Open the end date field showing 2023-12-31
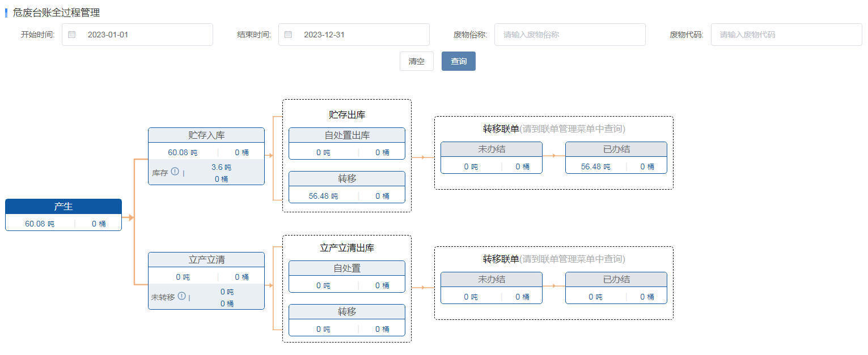This screenshot has height=355, width=868. point(354,35)
